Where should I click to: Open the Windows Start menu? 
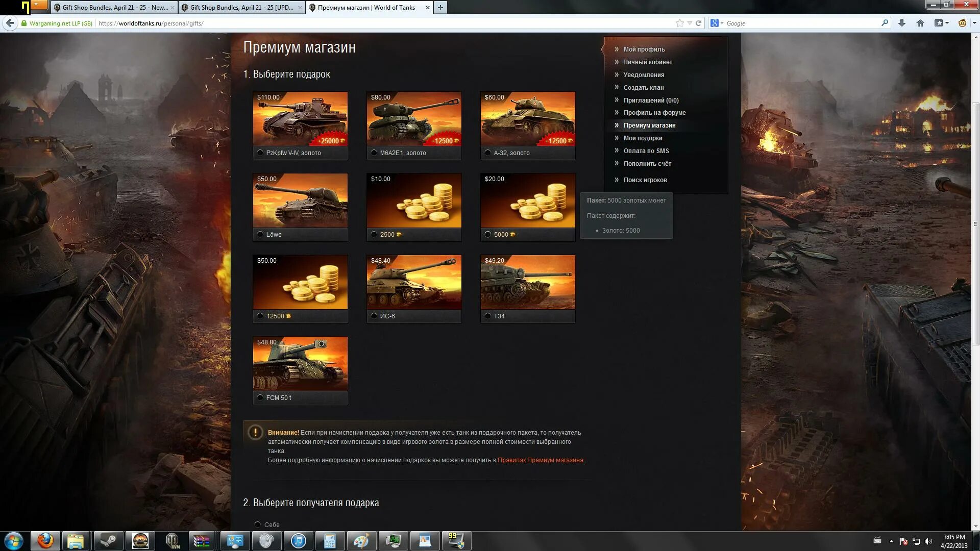point(14,541)
